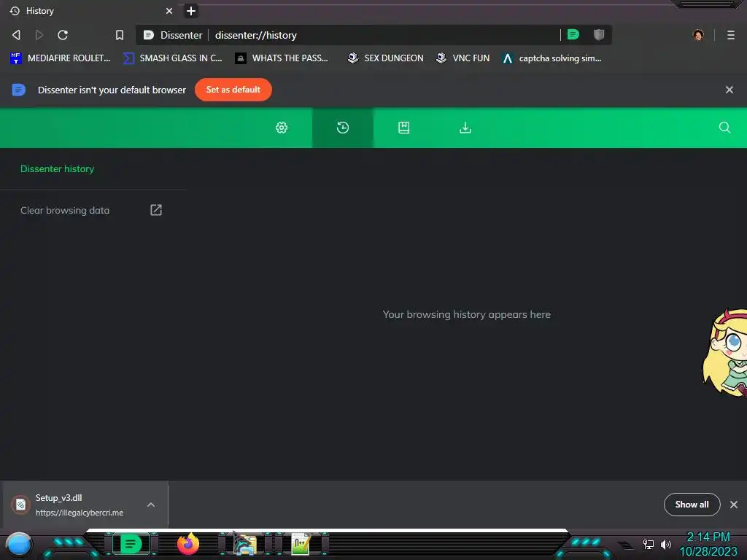Open the VNC FUN bookmark
This screenshot has width=747, height=560.
[x=463, y=58]
